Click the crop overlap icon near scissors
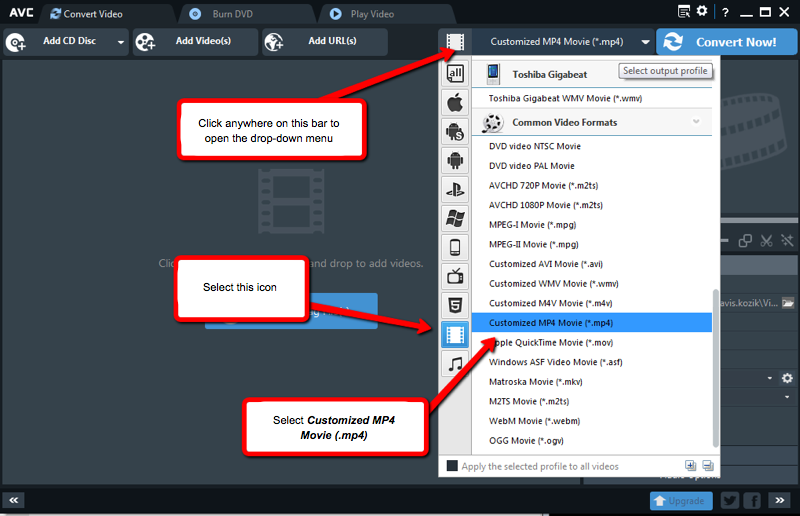The height and width of the screenshot is (516, 800). click(745, 240)
